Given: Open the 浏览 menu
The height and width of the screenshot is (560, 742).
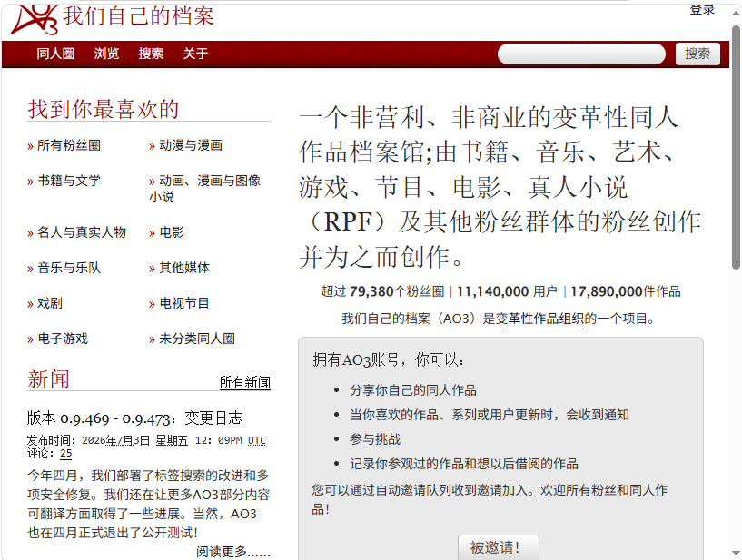Looking at the screenshot, I should pyautogui.click(x=106, y=54).
